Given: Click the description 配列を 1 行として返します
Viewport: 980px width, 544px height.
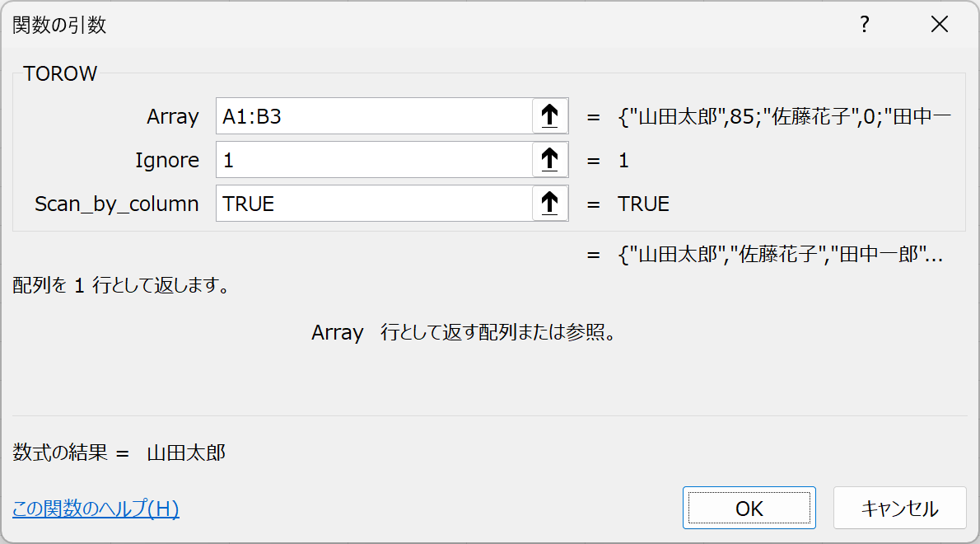Looking at the screenshot, I should pyautogui.click(x=121, y=287).
